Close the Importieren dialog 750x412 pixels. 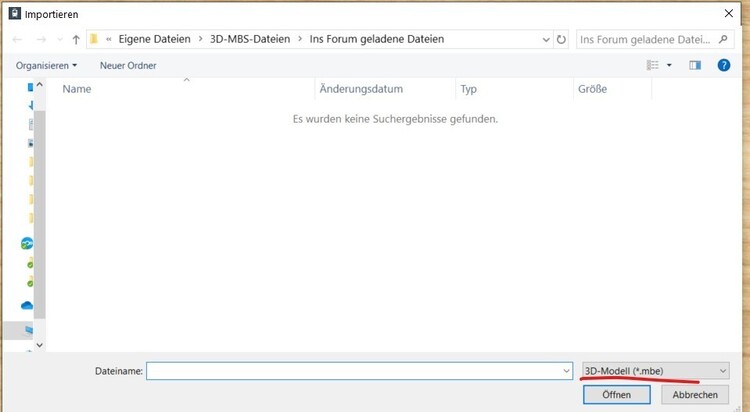pos(728,13)
